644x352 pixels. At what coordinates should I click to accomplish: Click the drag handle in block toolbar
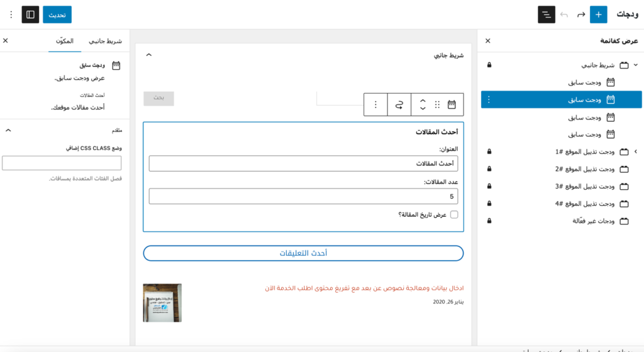(x=437, y=104)
